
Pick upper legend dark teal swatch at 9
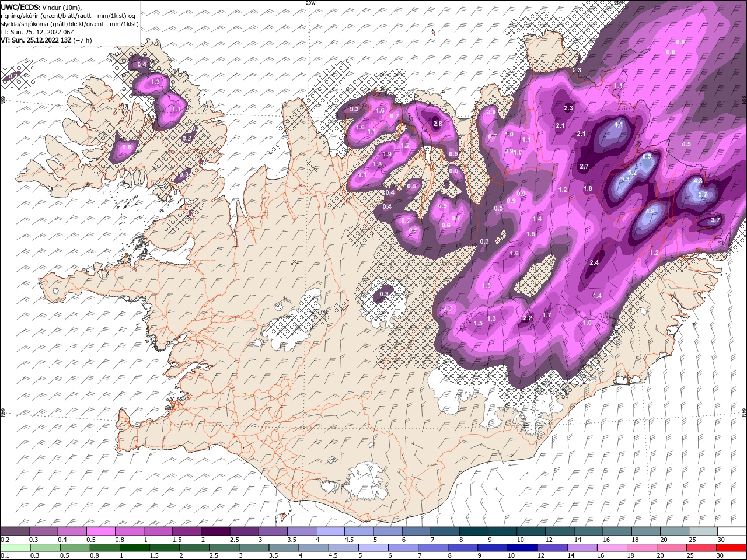click(501, 531)
